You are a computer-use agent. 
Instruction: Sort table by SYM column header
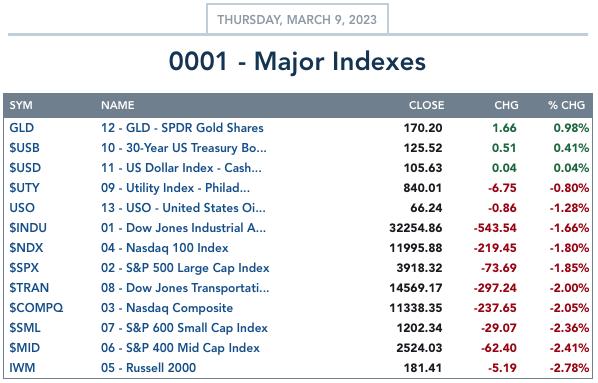[x=21, y=105]
